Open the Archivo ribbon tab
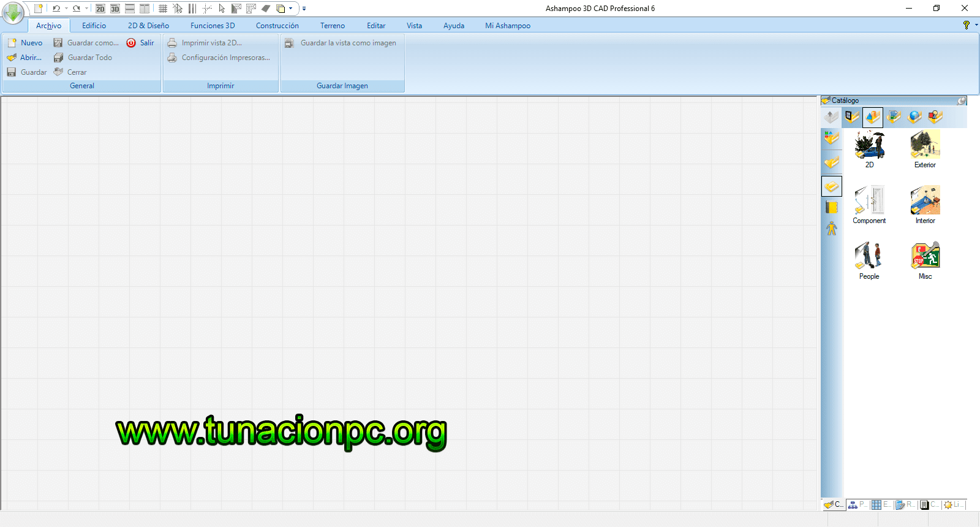This screenshot has width=980, height=527. [48, 26]
